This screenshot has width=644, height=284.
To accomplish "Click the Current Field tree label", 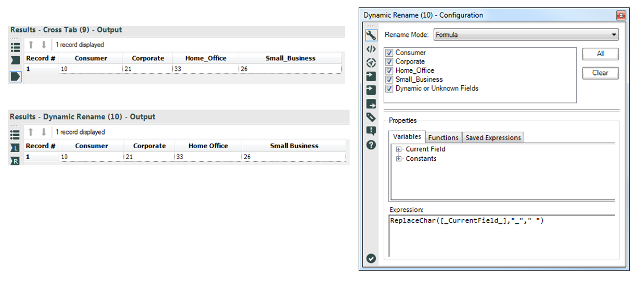I will [426, 149].
